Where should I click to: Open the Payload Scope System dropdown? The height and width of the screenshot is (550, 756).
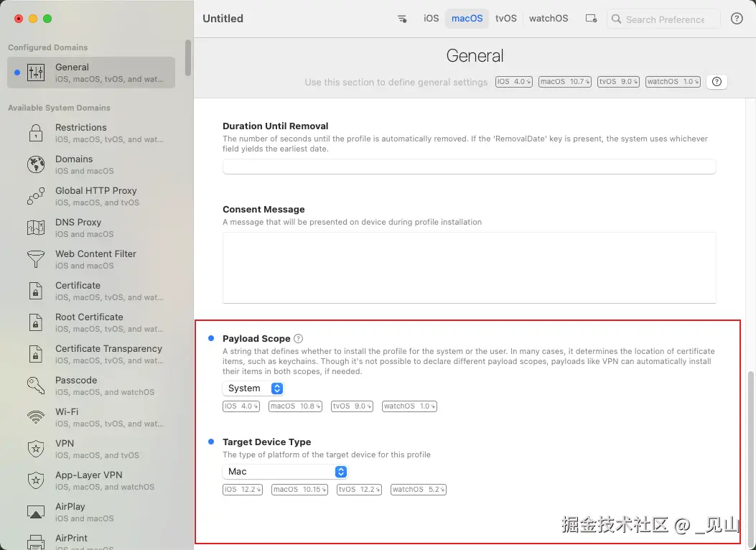[253, 388]
